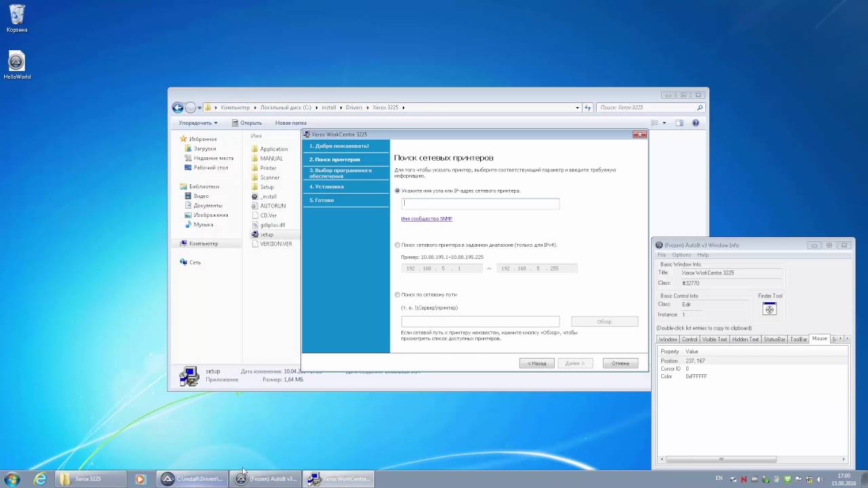This screenshot has height=488, width=868.
Task: Open Windows Media Player taskbar icon
Action: click(x=140, y=479)
